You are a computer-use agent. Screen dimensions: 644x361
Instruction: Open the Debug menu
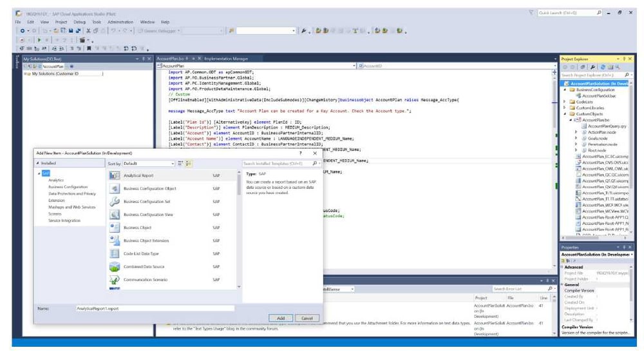tap(79, 22)
